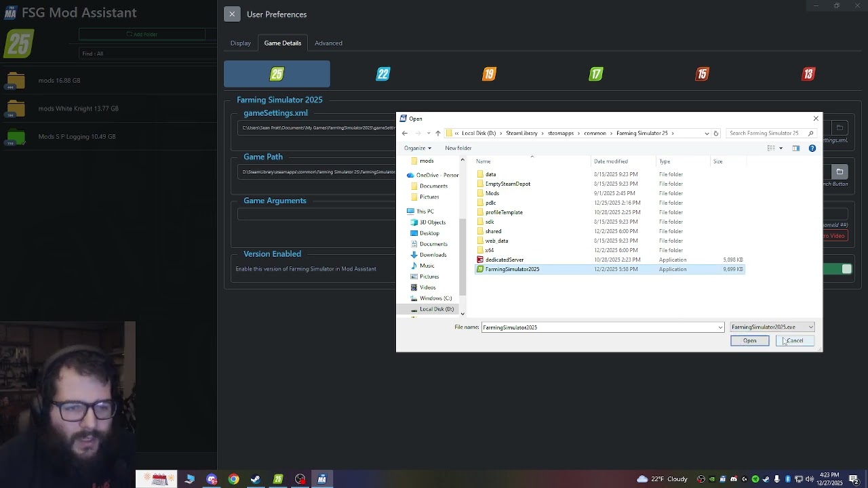This screenshot has width=868, height=488.
Task: Click the 'Find : All' filter field
Action: (147, 54)
